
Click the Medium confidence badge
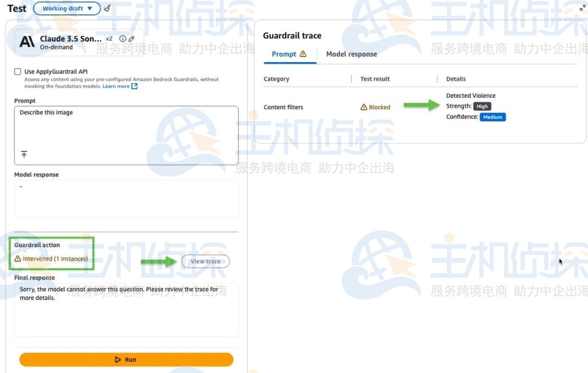tap(492, 116)
